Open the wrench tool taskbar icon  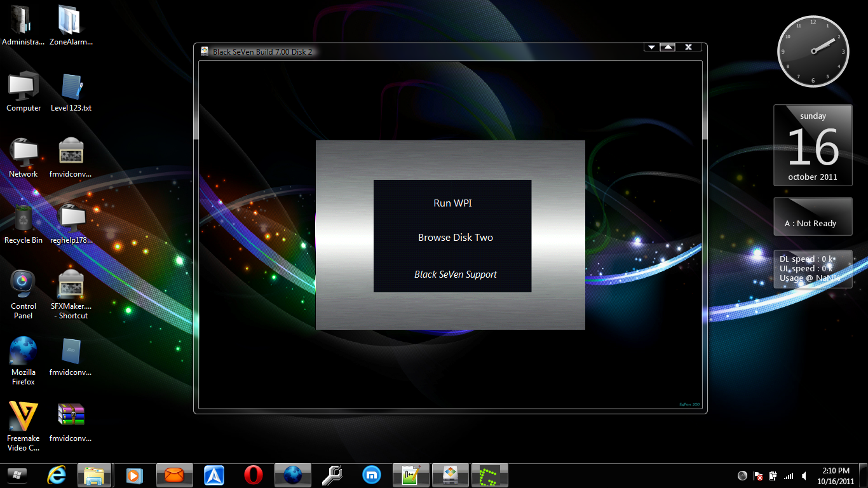point(332,475)
